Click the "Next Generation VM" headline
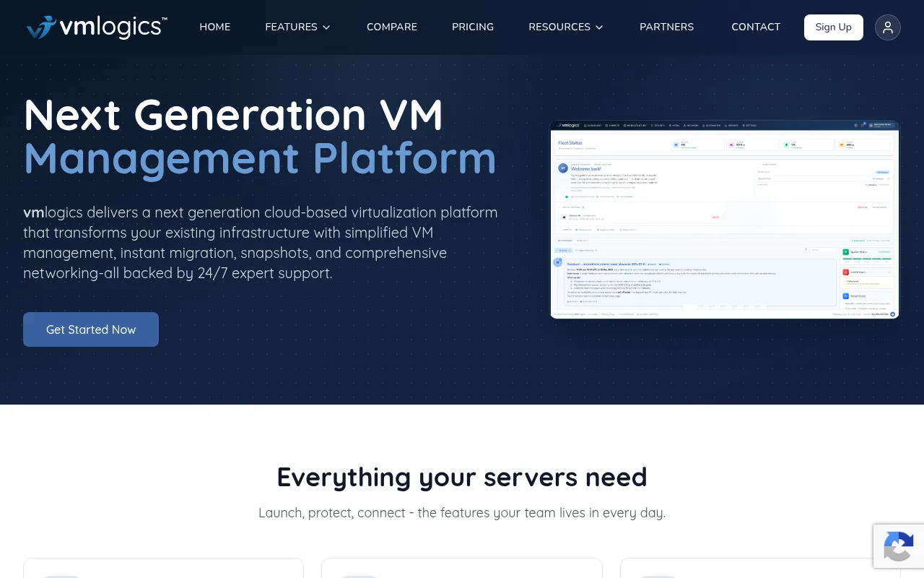This screenshot has width=924, height=578. coord(233,114)
